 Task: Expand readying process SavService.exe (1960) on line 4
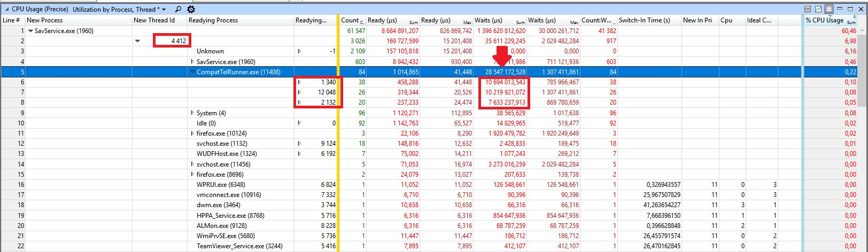[x=192, y=62]
